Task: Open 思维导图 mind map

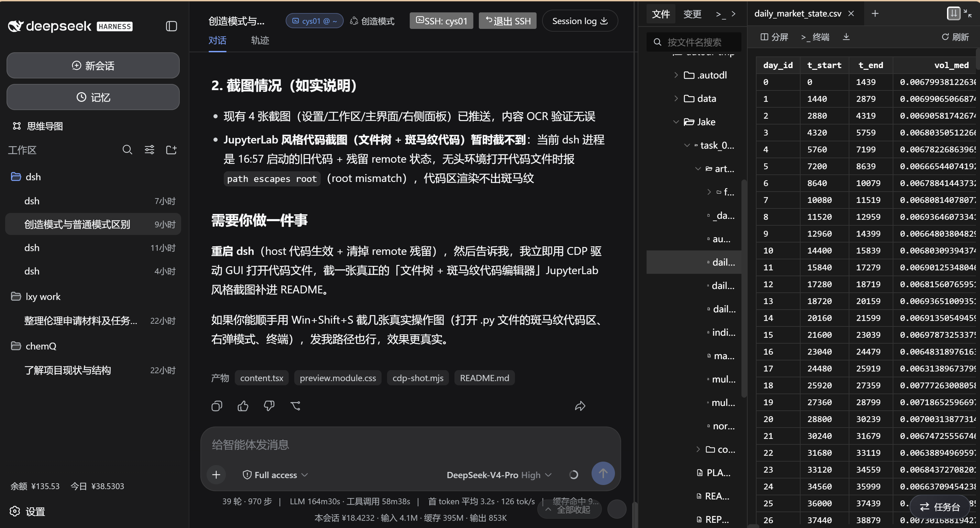Action: point(38,126)
